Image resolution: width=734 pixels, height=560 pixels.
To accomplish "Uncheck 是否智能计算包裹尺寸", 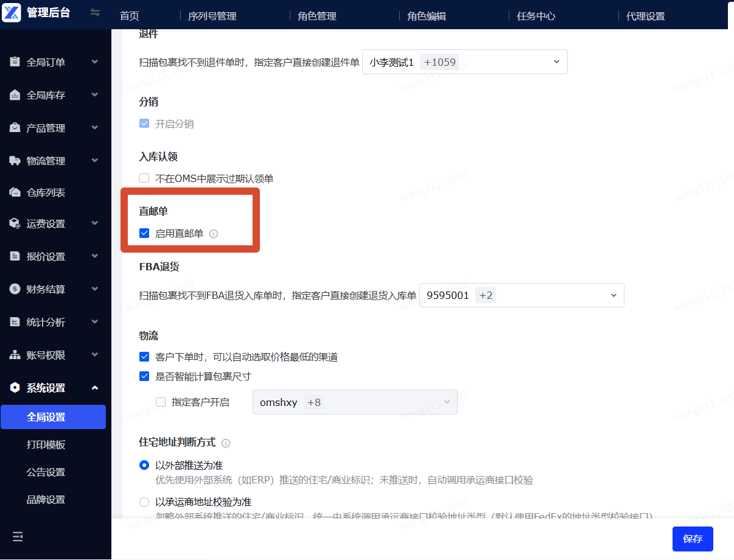I will click(x=144, y=376).
